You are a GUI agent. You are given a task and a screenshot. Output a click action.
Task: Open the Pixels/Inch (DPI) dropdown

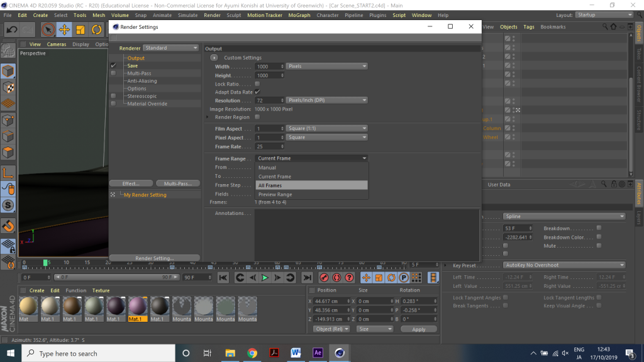pyautogui.click(x=326, y=100)
